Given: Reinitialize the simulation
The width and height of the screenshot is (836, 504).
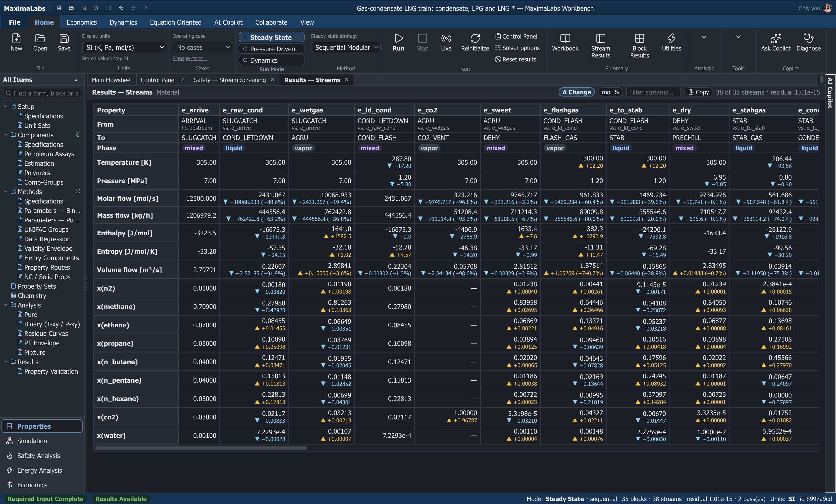Looking at the screenshot, I should click(x=475, y=42).
